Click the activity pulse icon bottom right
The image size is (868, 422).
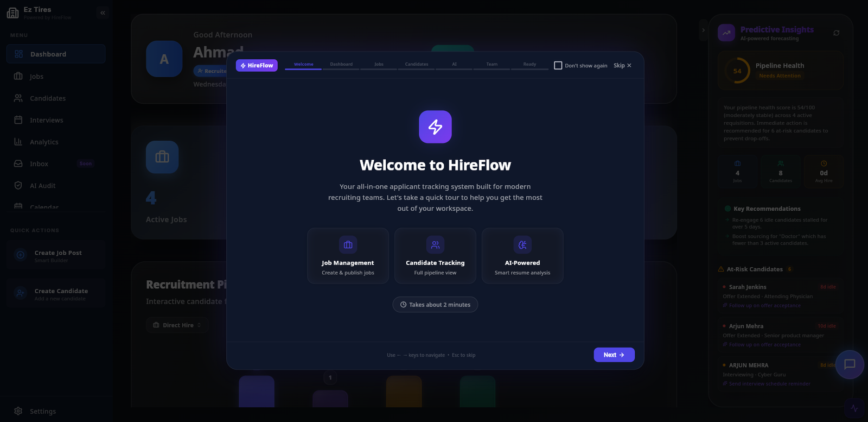(854, 408)
